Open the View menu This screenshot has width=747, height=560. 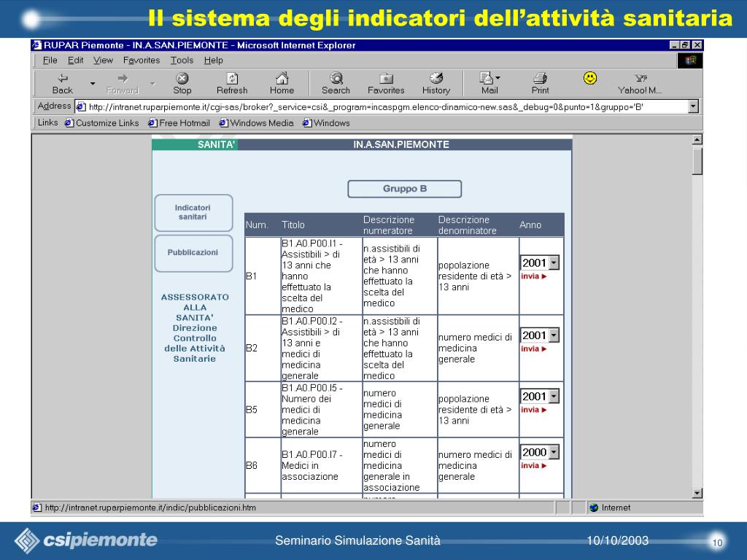103,61
